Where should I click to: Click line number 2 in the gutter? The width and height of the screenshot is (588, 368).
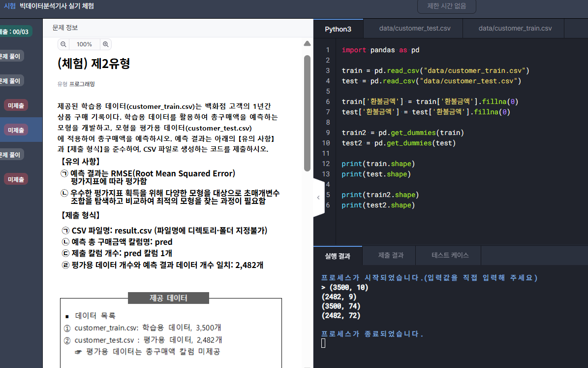(x=328, y=61)
